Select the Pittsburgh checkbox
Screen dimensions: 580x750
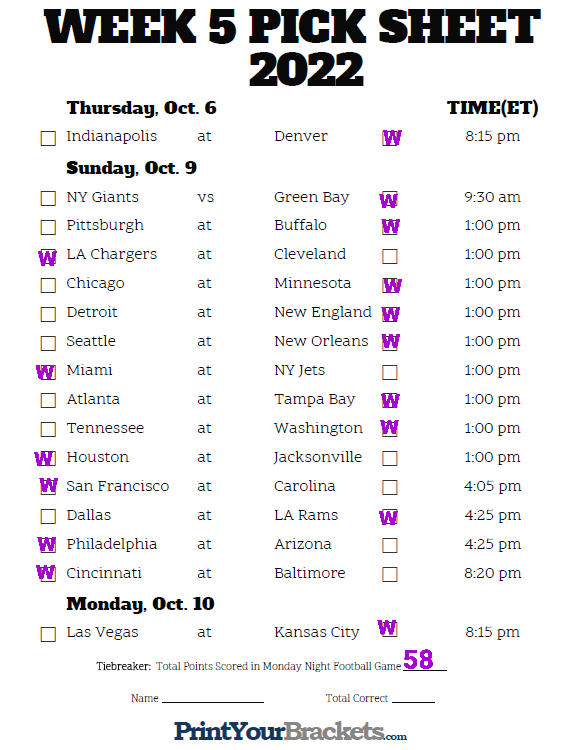48,227
